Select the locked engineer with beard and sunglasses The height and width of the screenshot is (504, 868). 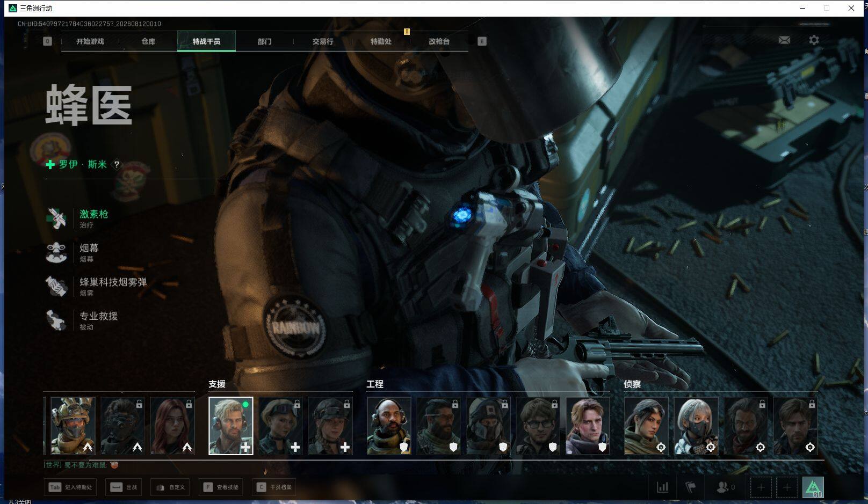point(439,426)
